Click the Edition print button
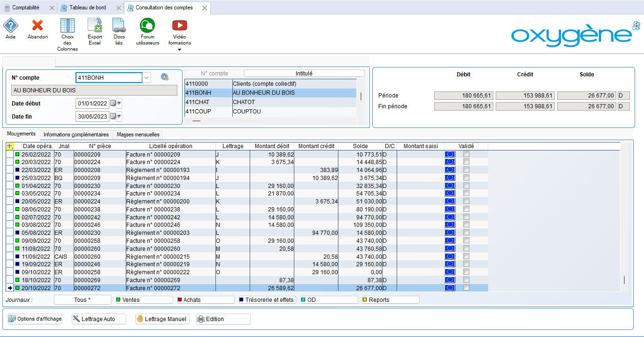 (223, 319)
